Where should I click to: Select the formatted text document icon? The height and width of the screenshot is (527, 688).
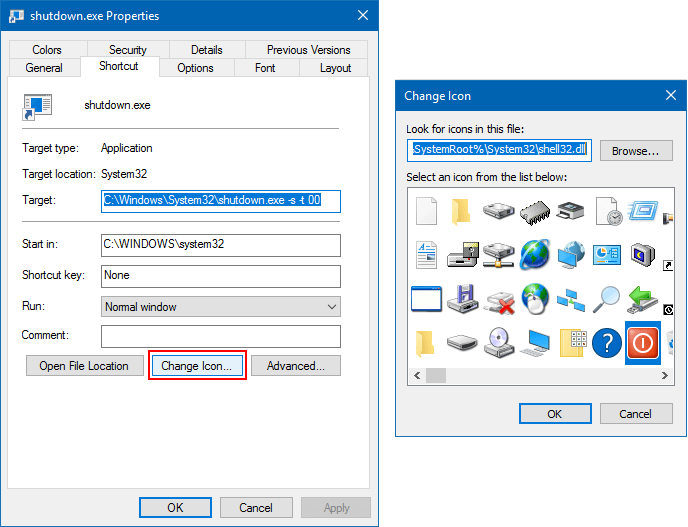click(x=426, y=255)
